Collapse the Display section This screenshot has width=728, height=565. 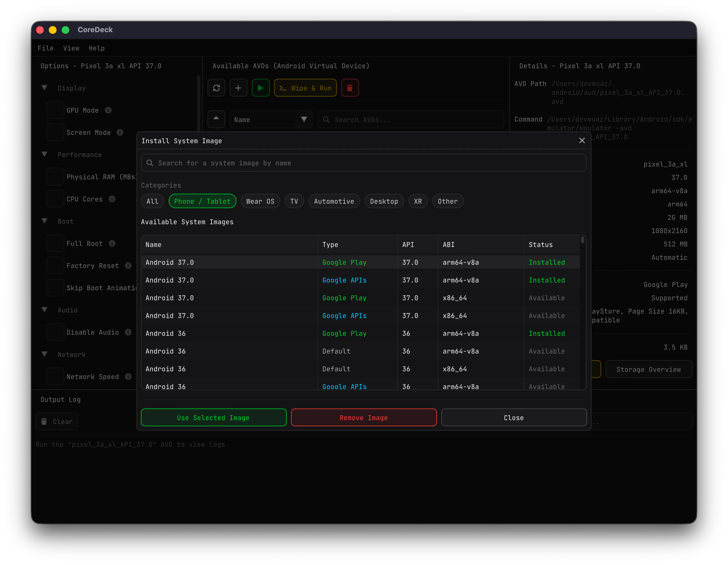[44, 88]
